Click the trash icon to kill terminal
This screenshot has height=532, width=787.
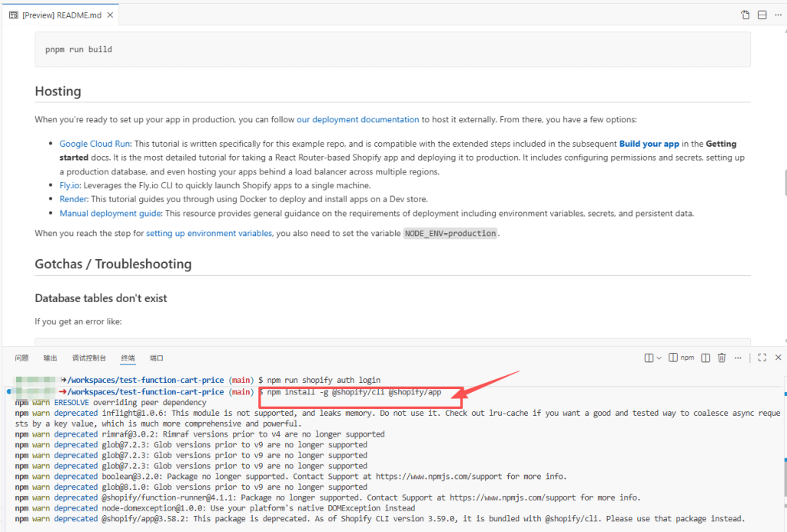[x=722, y=357]
